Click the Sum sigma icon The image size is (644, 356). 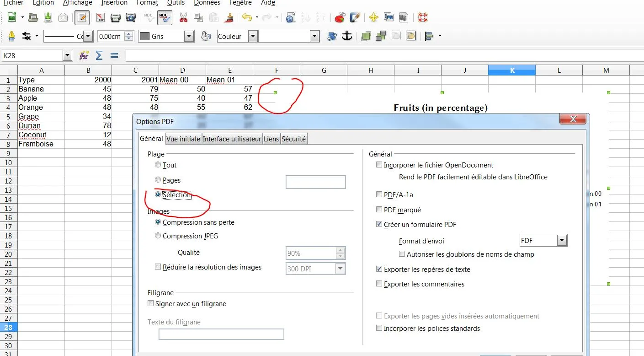[99, 55]
